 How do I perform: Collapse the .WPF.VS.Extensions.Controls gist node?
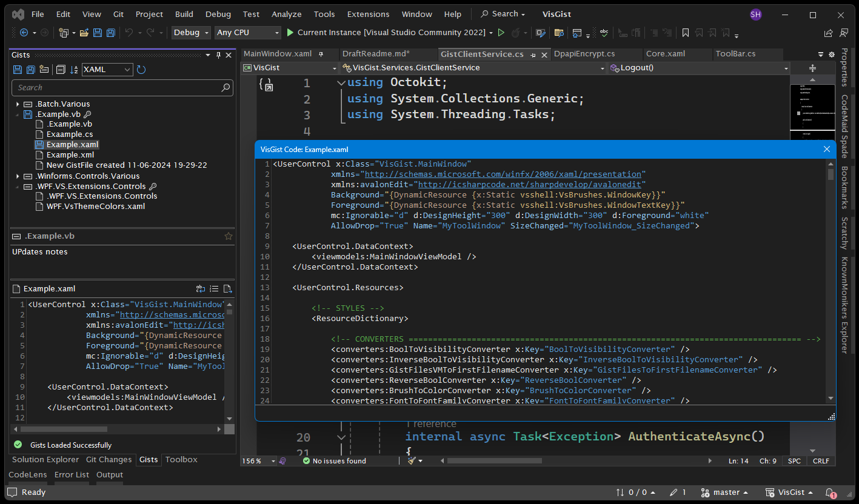18,187
